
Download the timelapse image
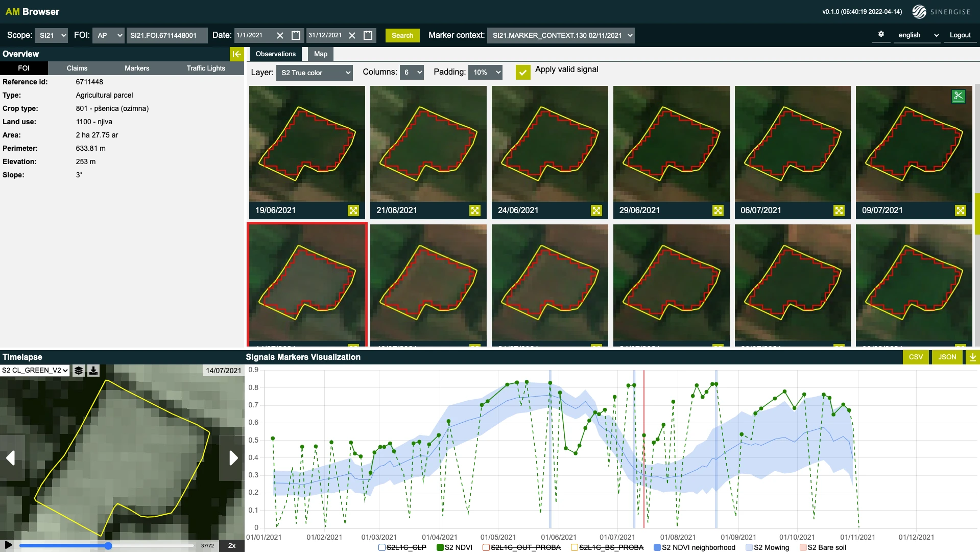93,371
